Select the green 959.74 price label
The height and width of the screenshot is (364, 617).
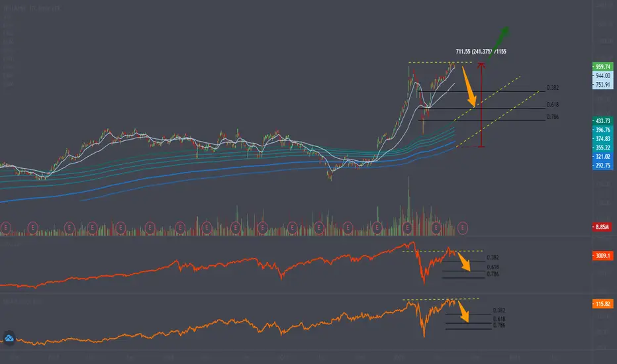pyautogui.click(x=602, y=66)
